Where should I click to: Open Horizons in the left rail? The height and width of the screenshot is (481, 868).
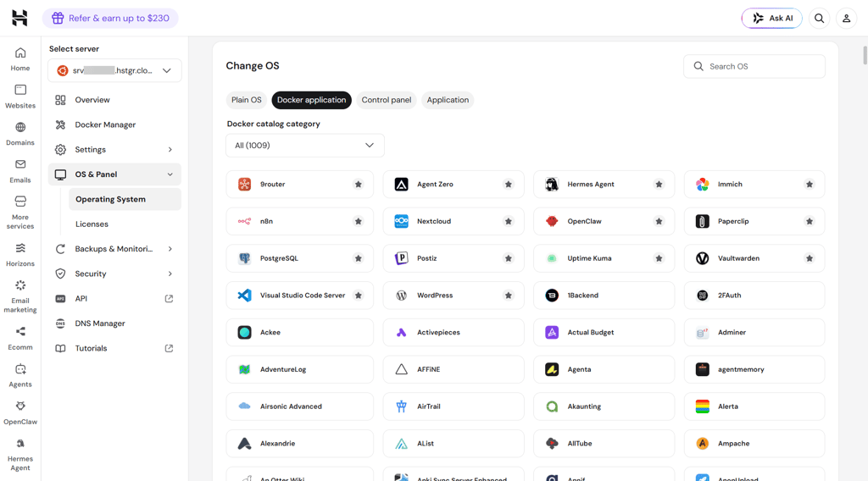click(x=20, y=254)
